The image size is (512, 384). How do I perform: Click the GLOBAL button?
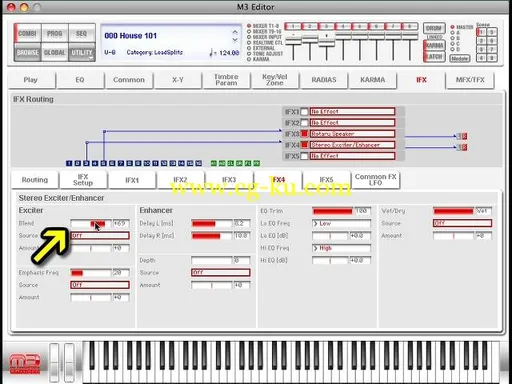pos(55,52)
